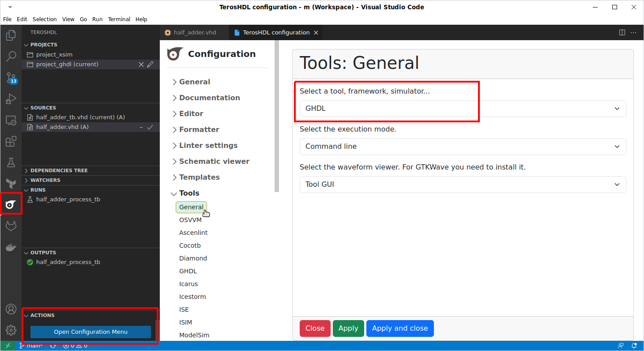Collapse the ACTIONS panel header
The image size is (644, 351).
91,315
